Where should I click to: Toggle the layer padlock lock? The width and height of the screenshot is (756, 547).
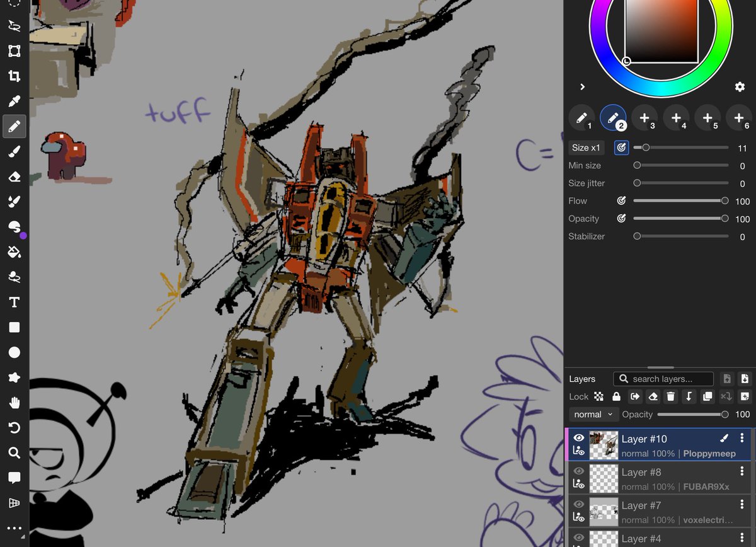click(x=616, y=396)
